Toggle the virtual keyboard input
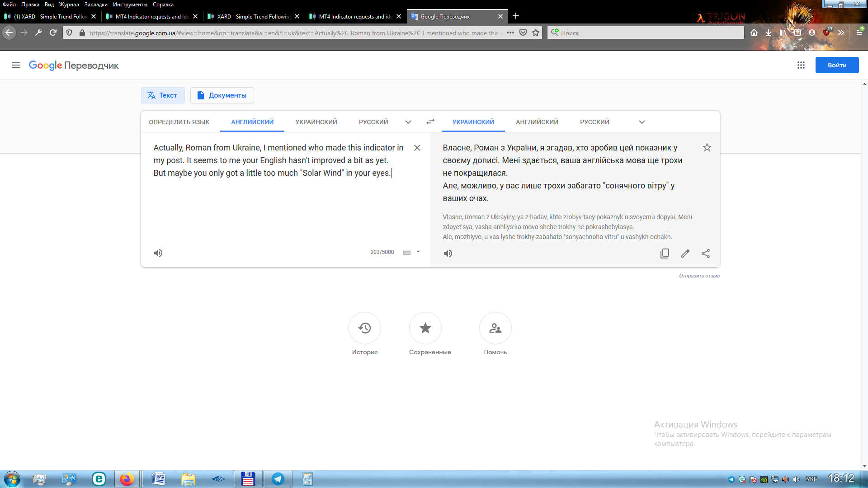Screen dimensions: 868x488 406,253
